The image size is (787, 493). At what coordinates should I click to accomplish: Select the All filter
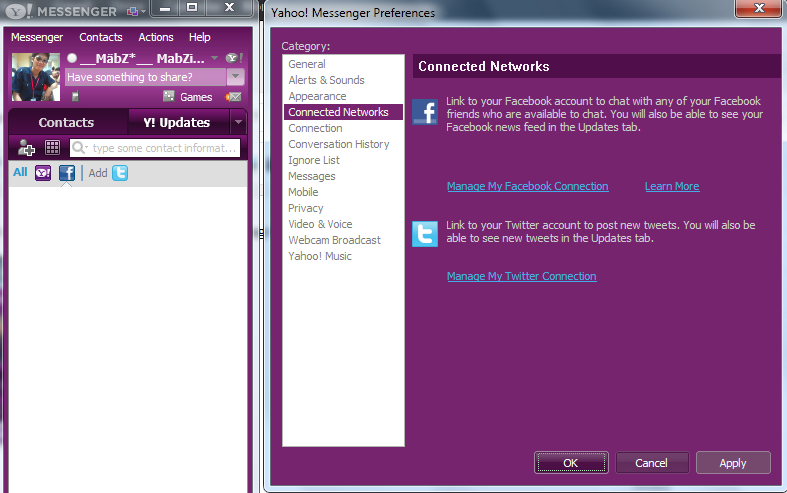[x=20, y=172]
